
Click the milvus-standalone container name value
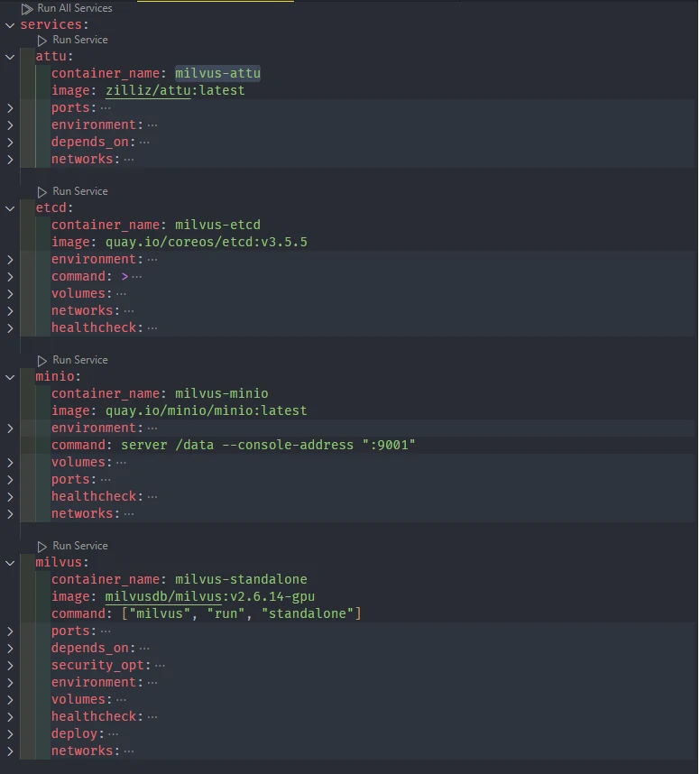pos(241,579)
